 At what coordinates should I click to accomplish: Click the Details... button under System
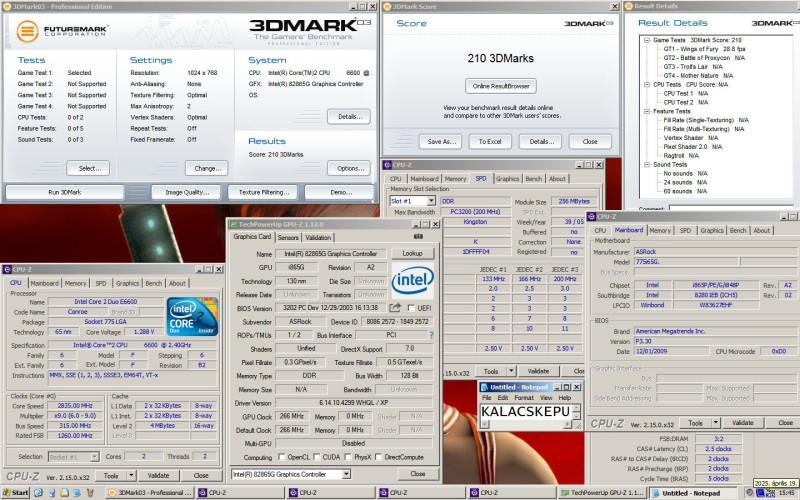(349, 116)
